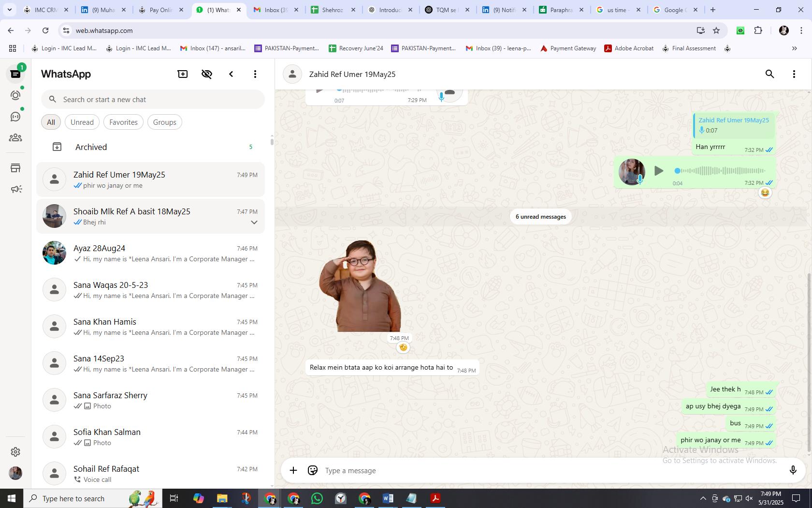
Task: Open Sofia Khan Salman chat
Action: click(151, 437)
